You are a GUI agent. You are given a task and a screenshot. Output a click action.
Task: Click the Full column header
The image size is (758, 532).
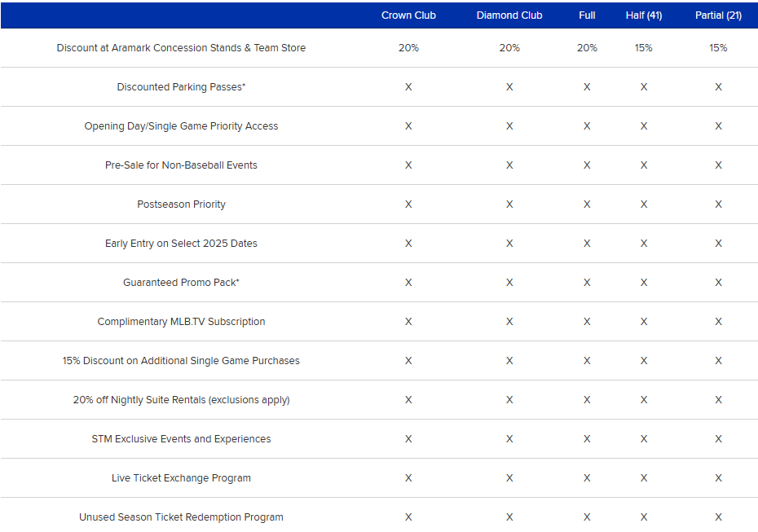tap(587, 15)
